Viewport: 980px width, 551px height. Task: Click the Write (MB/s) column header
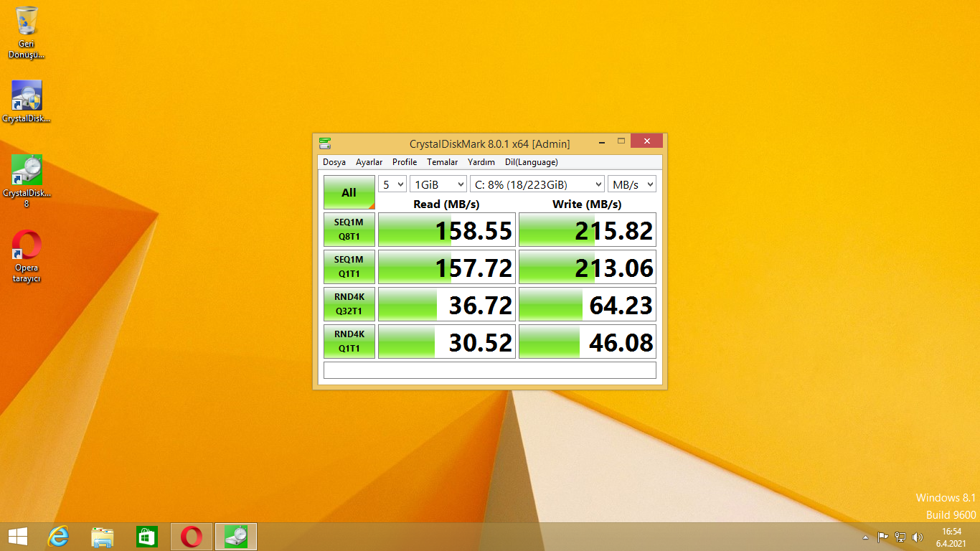coord(587,204)
